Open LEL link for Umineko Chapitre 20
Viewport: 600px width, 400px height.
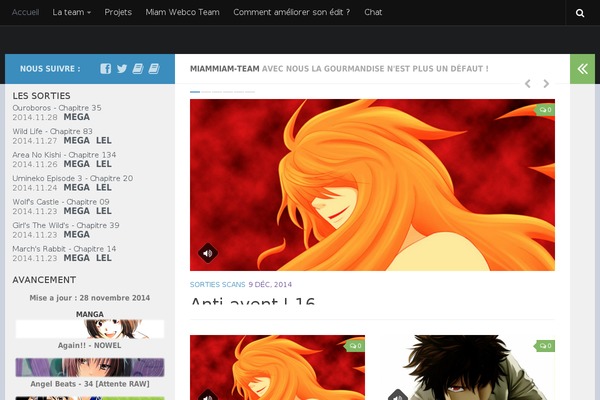pyautogui.click(x=104, y=188)
